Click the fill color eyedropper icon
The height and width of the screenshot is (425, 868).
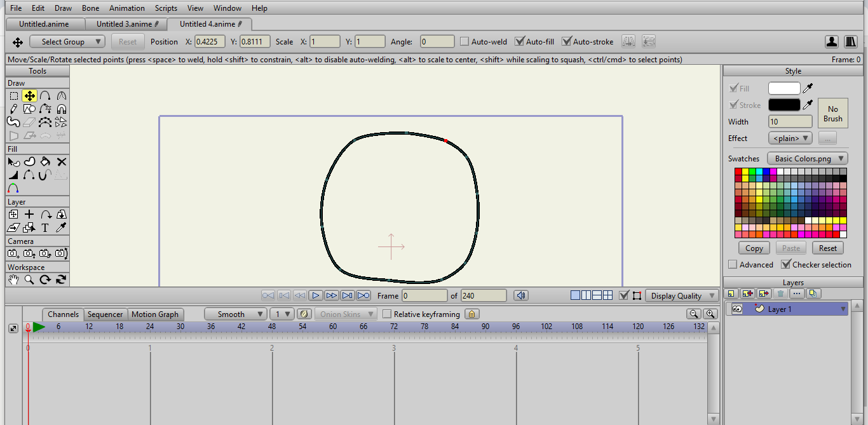pyautogui.click(x=808, y=88)
